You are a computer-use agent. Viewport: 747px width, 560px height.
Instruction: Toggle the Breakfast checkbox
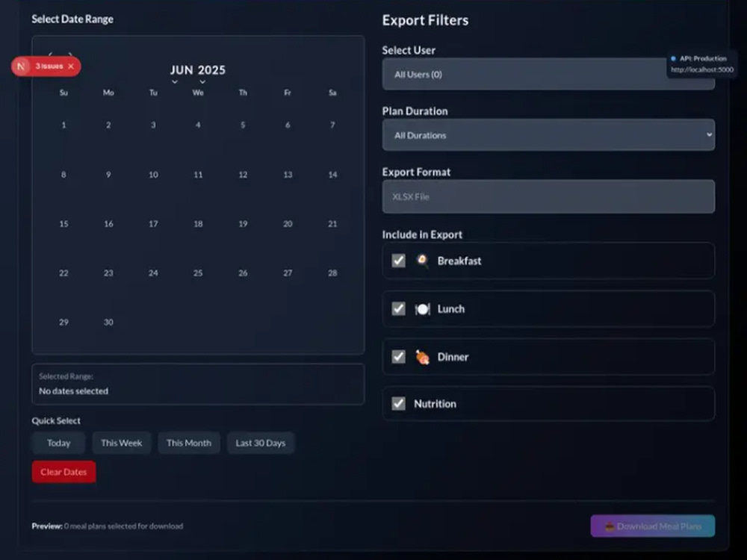click(x=398, y=261)
